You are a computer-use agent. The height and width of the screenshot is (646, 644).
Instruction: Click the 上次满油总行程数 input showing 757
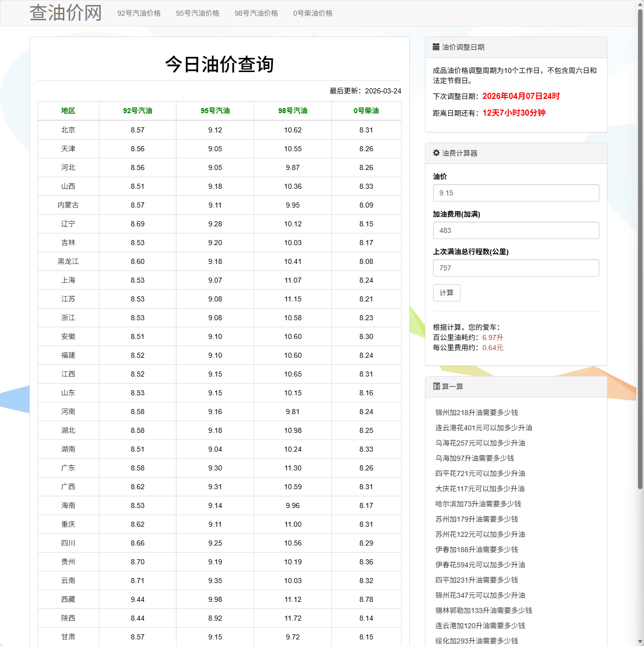pos(516,268)
